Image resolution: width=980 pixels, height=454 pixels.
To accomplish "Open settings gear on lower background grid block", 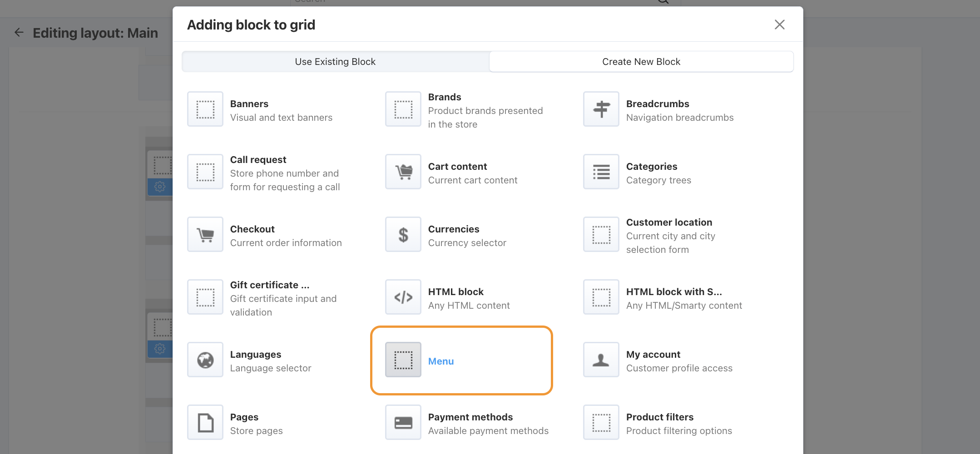I will click(x=160, y=349).
